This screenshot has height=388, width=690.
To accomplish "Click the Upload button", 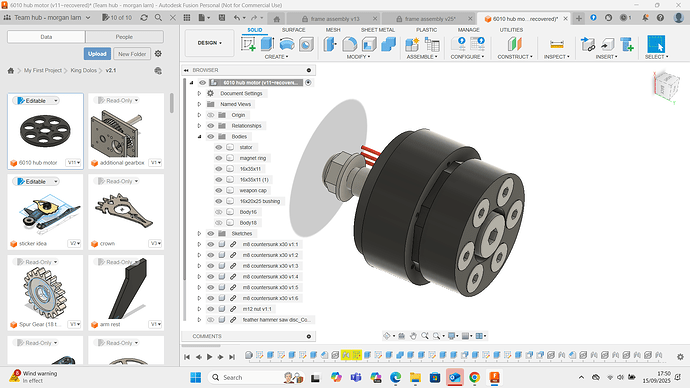I will click(97, 54).
